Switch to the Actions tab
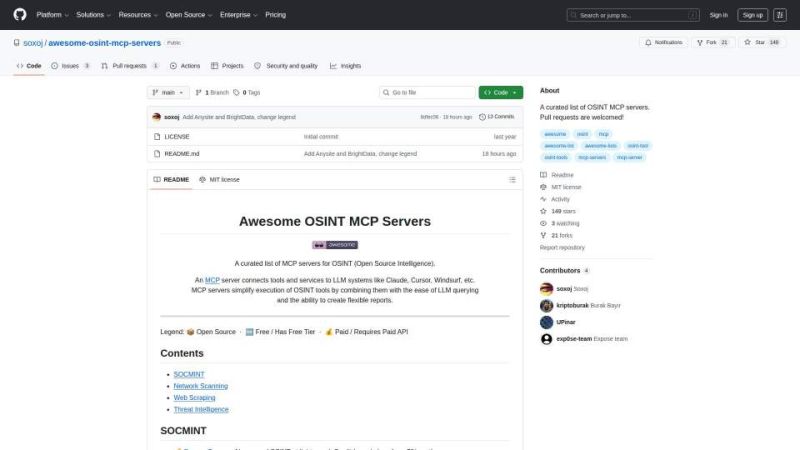Image resolution: width=800 pixels, height=450 pixels. pos(185,66)
